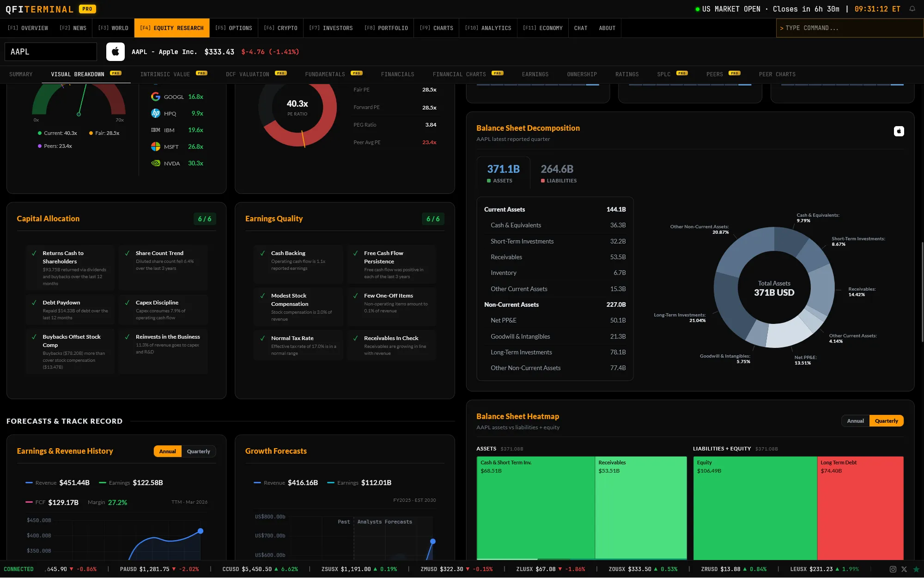Open the Instagram icon in the status bar
Viewport: 924px width, 578px height.
click(x=893, y=569)
